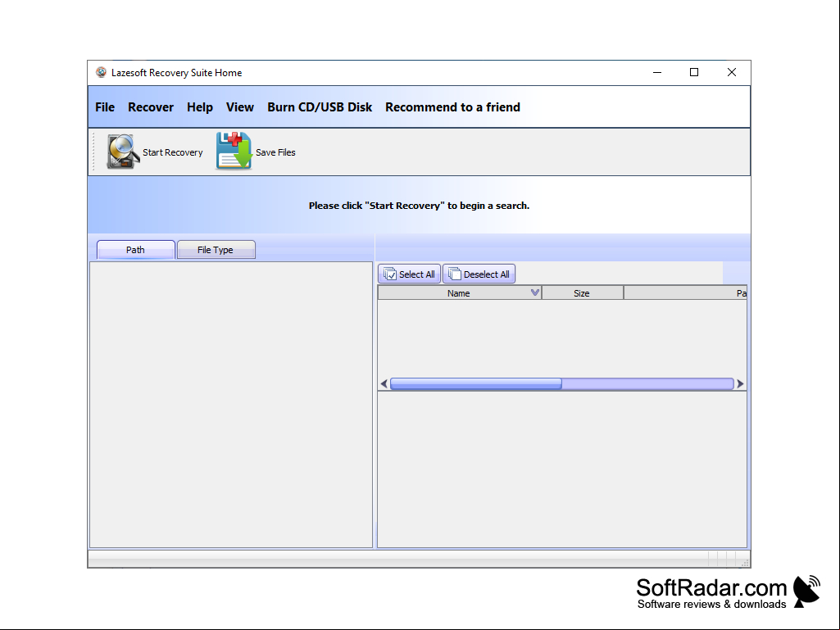Screen dimensions: 840x630
Task: Click the horizontal scrollbar left arrow
Action: click(384, 383)
